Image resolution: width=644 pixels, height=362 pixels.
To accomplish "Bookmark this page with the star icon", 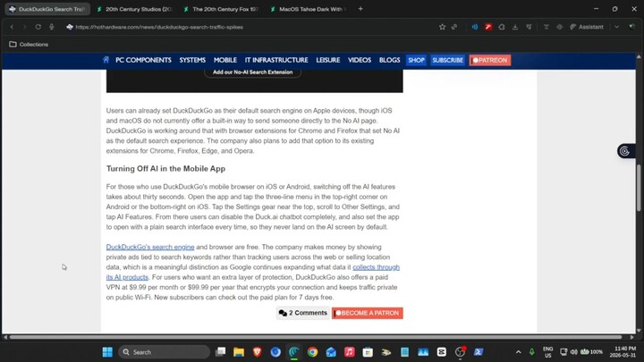I will pyautogui.click(x=442, y=27).
